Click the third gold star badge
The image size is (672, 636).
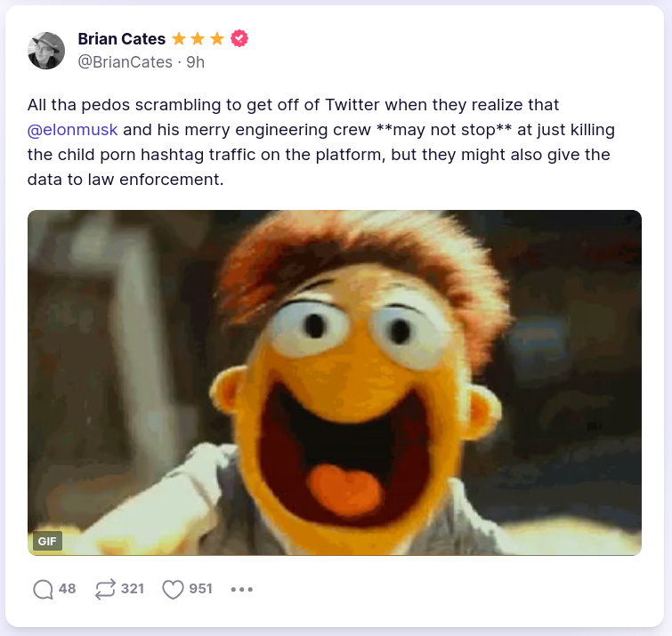click(217, 39)
